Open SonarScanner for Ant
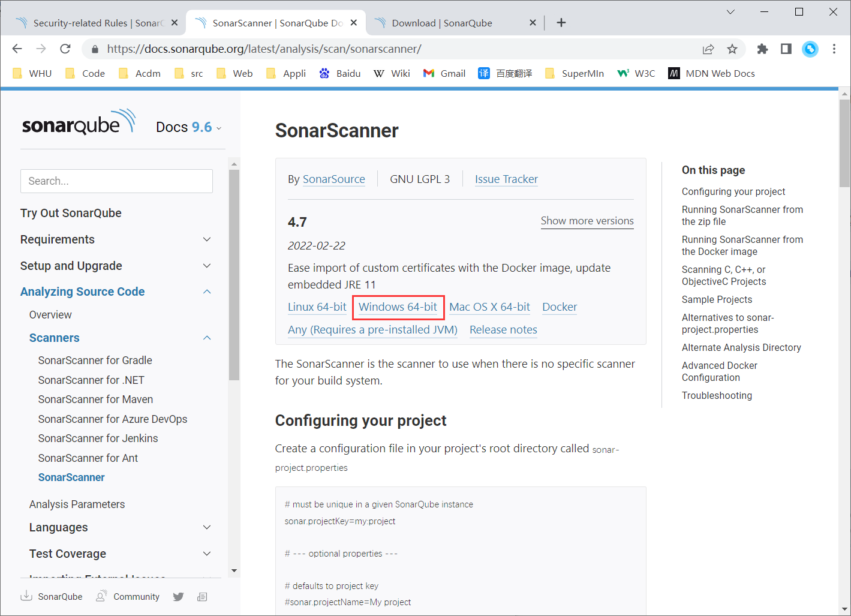The image size is (851, 616). (x=88, y=458)
